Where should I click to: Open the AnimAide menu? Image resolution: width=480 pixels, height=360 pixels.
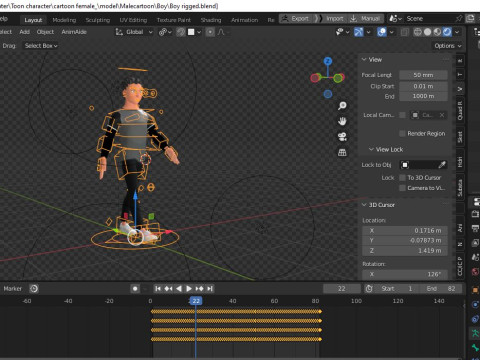click(x=74, y=32)
